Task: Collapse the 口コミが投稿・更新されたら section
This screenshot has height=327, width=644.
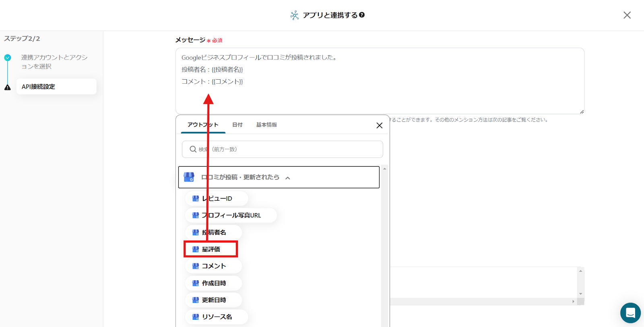Action: tap(287, 178)
